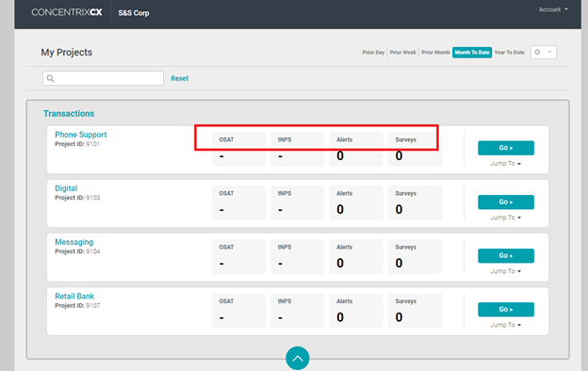Click the OSAT tile for Messaging
Screen dimensions: 588x371
point(239,257)
